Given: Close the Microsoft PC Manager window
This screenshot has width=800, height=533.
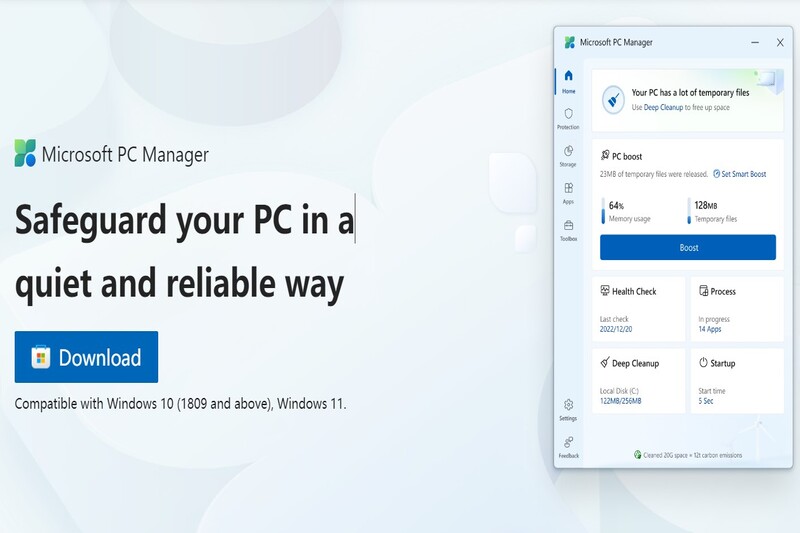Looking at the screenshot, I should [780, 42].
